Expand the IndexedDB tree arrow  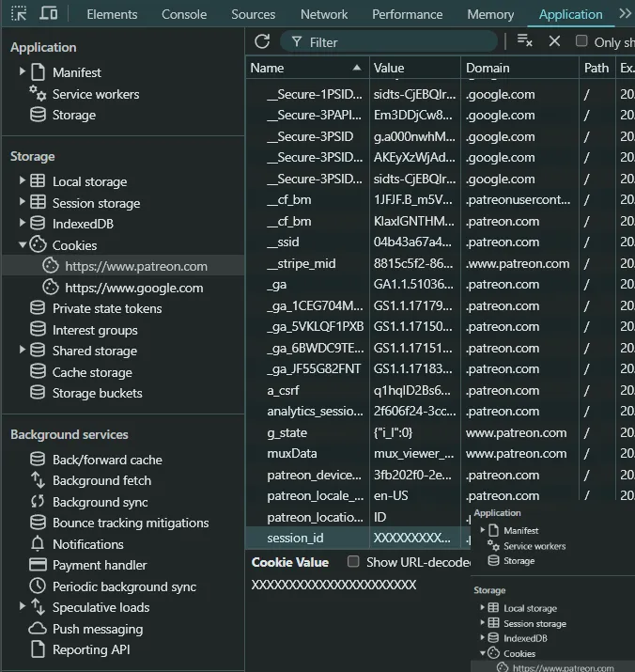coord(23,223)
